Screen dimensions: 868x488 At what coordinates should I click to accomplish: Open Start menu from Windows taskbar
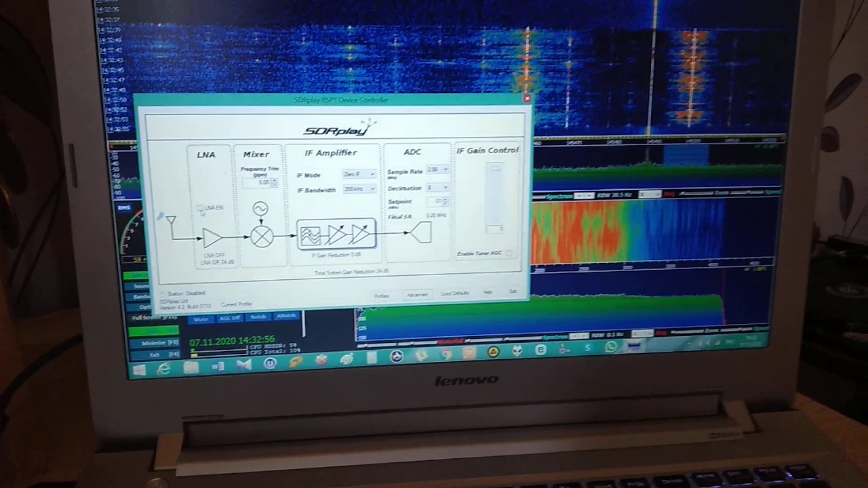tap(140, 370)
